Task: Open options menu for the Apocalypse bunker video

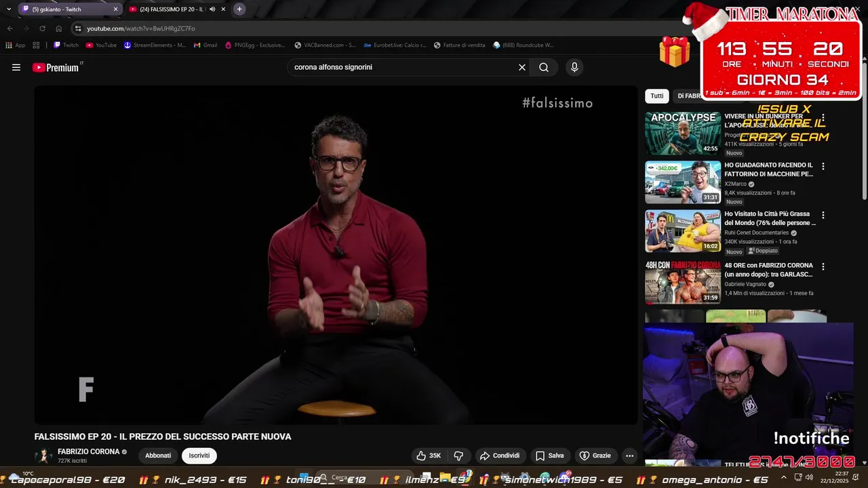Action: tap(823, 117)
